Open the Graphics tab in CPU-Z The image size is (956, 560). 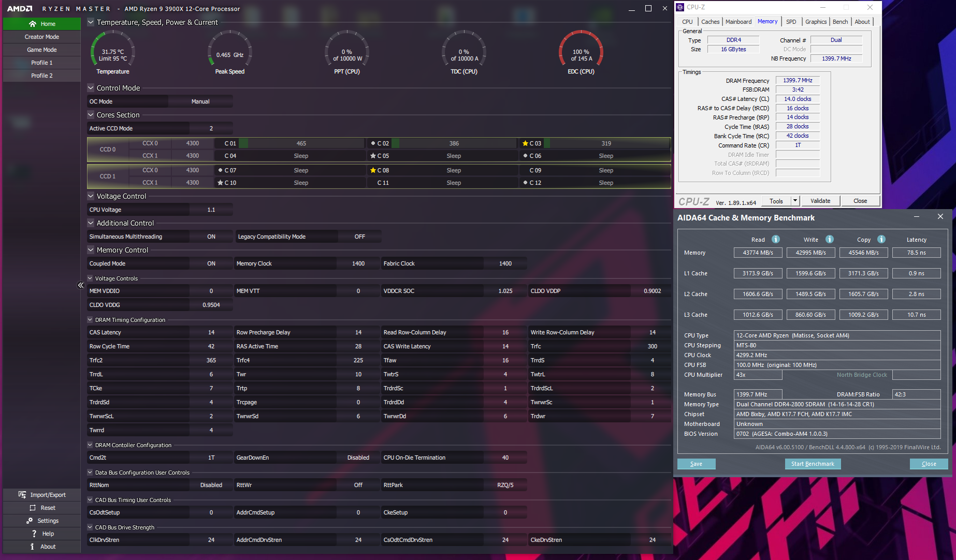point(816,22)
